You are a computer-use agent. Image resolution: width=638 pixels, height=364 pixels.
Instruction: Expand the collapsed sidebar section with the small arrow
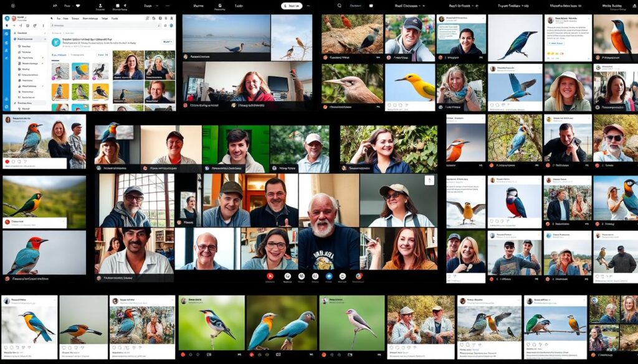click(x=45, y=39)
